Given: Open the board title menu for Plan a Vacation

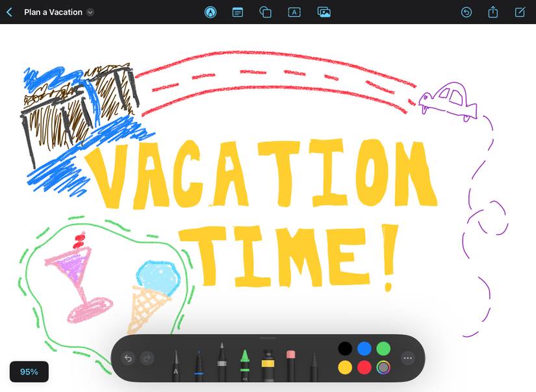Looking at the screenshot, I should point(90,12).
